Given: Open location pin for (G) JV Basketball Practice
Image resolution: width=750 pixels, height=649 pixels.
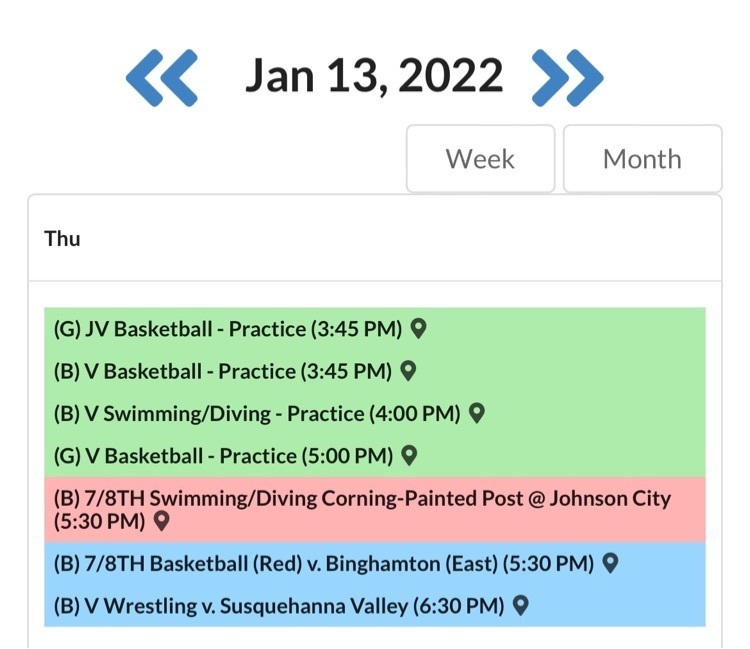Looking at the screenshot, I should point(419,327).
